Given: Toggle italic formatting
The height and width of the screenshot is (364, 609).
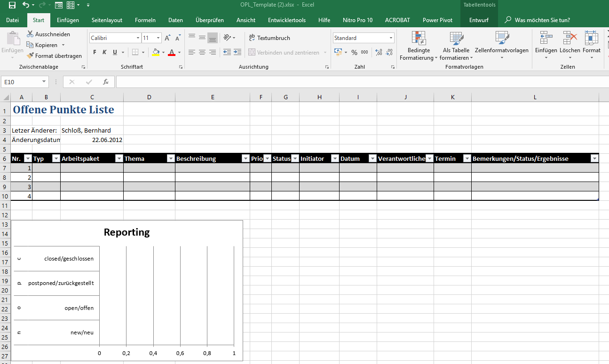Looking at the screenshot, I should [104, 52].
